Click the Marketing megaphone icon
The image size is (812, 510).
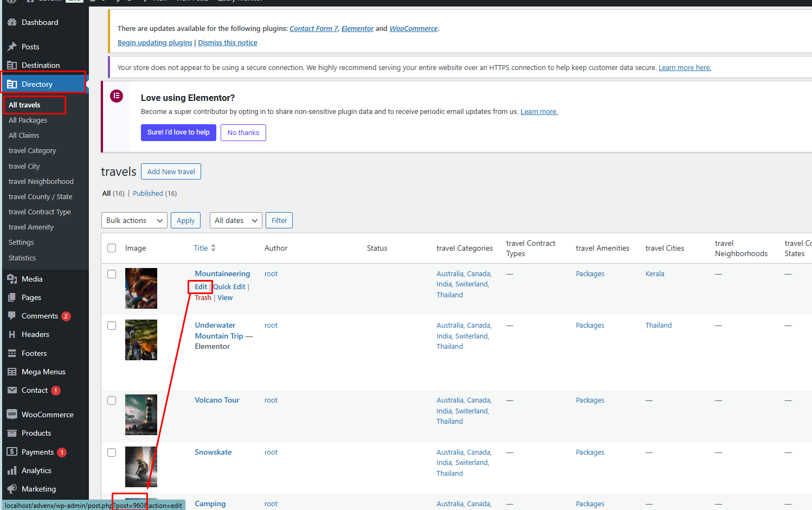click(12, 489)
